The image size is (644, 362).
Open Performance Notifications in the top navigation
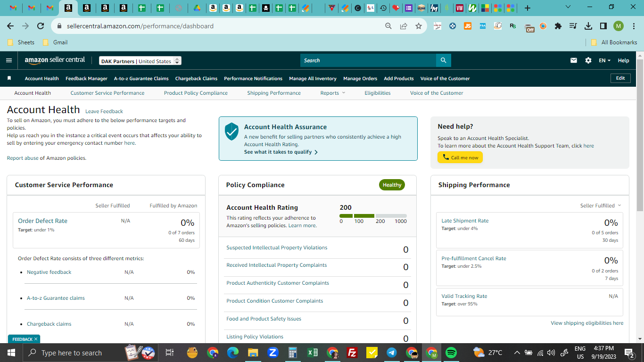[x=253, y=78]
